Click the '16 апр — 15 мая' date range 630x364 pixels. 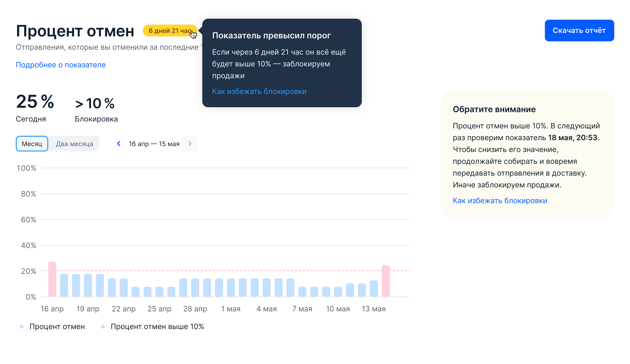pos(154,144)
